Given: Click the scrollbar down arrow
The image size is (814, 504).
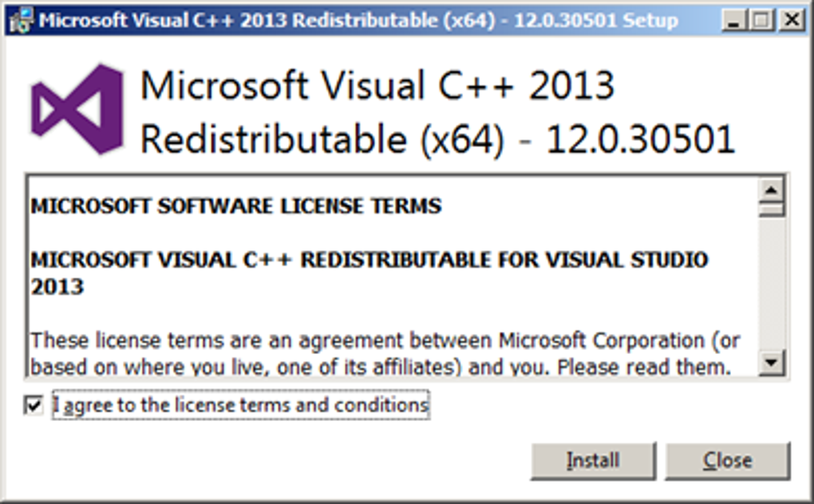Looking at the screenshot, I should pyautogui.click(x=770, y=360).
